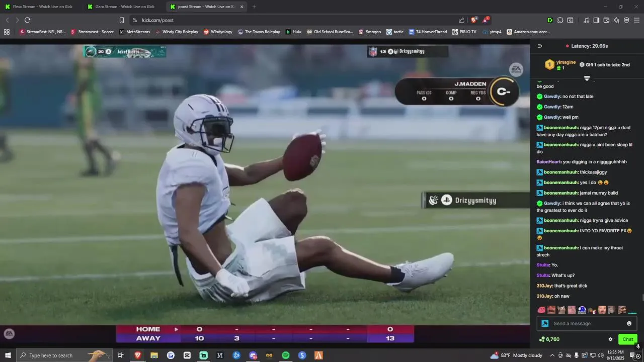Click the Send a message field
The height and width of the screenshot is (362, 644).
[x=586, y=323]
